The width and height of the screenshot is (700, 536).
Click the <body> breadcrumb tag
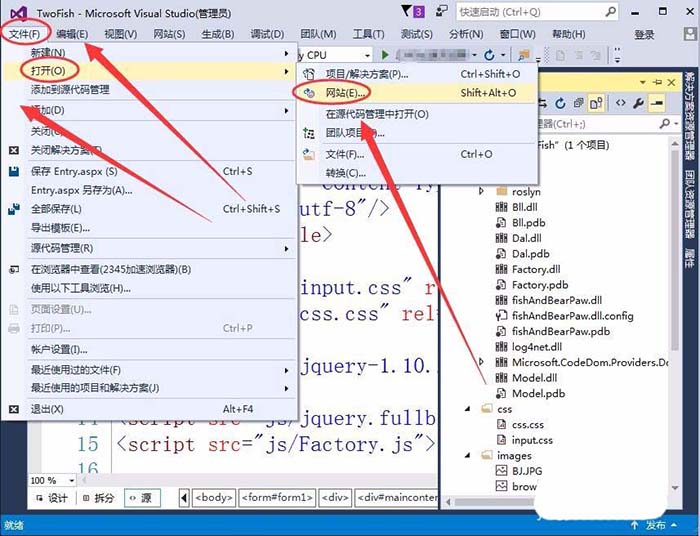(214, 498)
